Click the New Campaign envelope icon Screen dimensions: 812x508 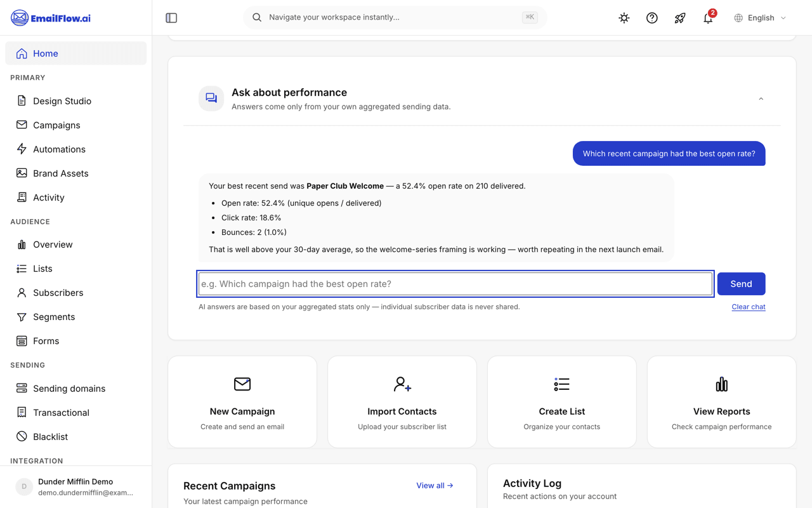(x=242, y=384)
